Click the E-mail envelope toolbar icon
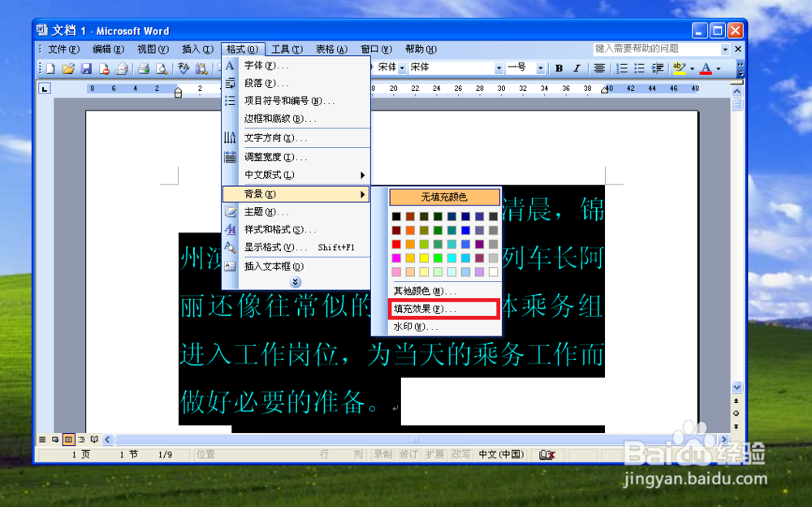812x507 pixels. [x=122, y=68]
